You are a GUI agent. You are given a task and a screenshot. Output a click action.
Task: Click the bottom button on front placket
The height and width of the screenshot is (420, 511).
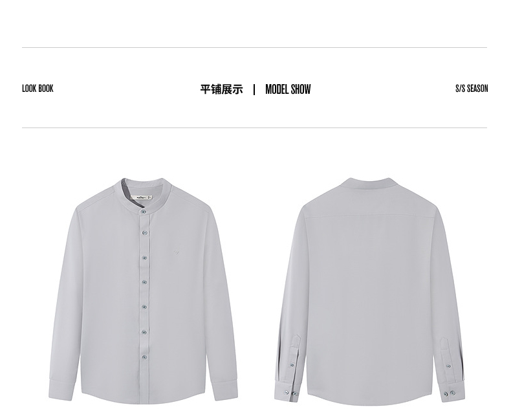pos(144,357)
